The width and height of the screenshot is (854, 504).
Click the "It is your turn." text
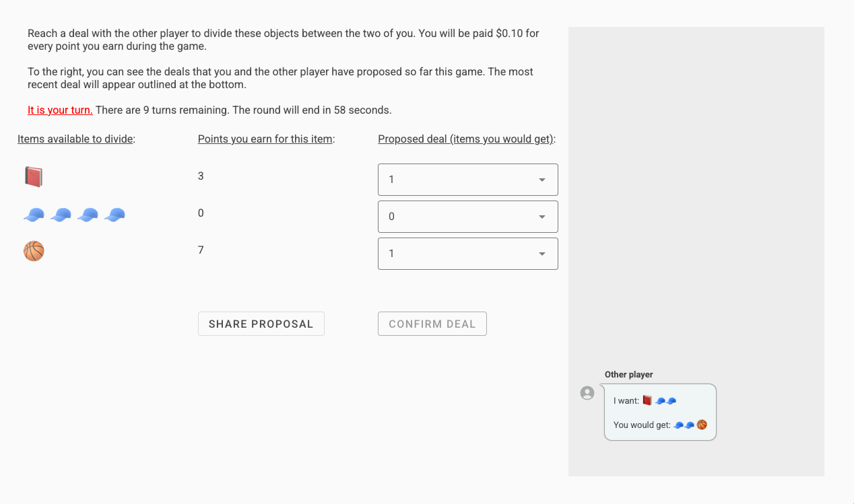pos(60,110)
